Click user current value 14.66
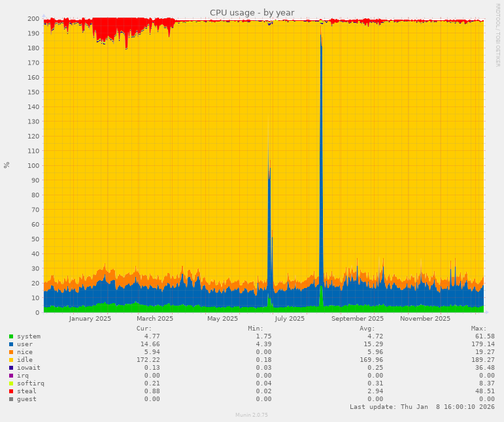 click(150, 344)
